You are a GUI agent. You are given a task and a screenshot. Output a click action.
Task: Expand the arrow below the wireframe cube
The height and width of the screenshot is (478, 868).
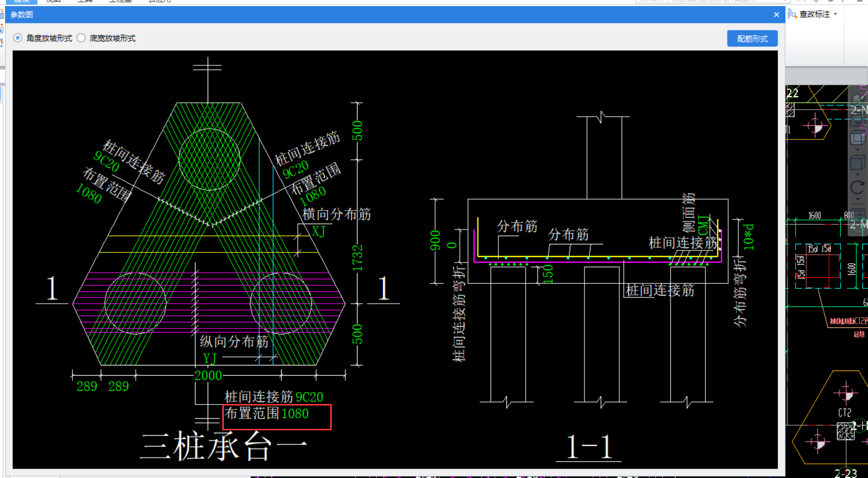(x=857, y=150)
